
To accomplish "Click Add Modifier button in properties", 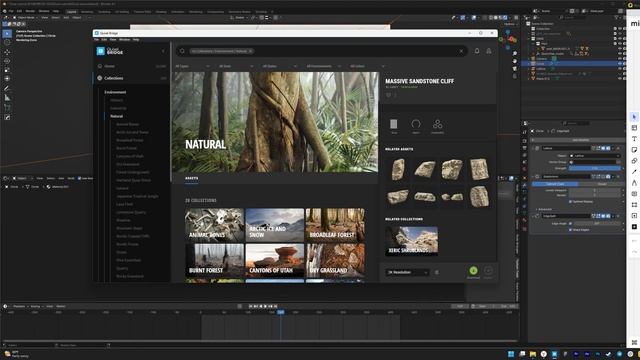I will tap(580, 140).
